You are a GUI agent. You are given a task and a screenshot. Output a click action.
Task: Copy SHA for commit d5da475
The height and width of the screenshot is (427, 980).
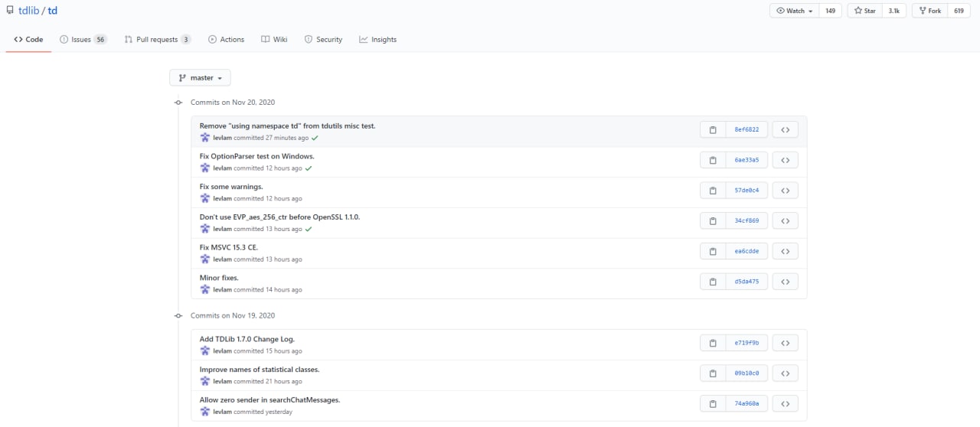pos(713,282)
